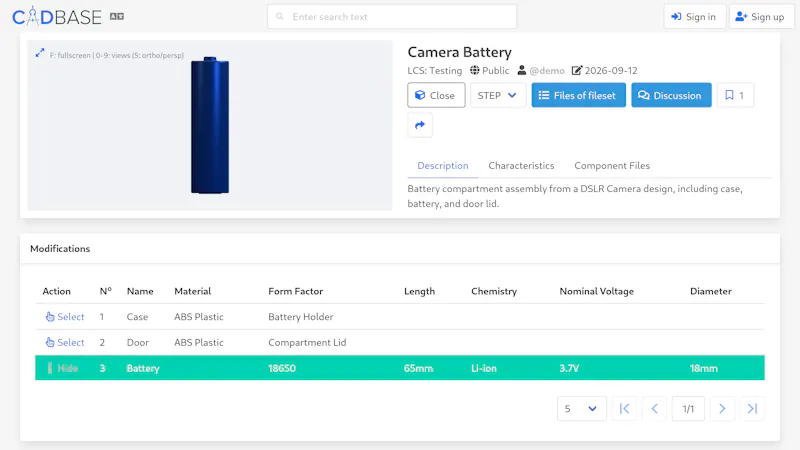Click the Modifications section heading
The width and height of the screenshot is (800, 450).
[60, 248]
